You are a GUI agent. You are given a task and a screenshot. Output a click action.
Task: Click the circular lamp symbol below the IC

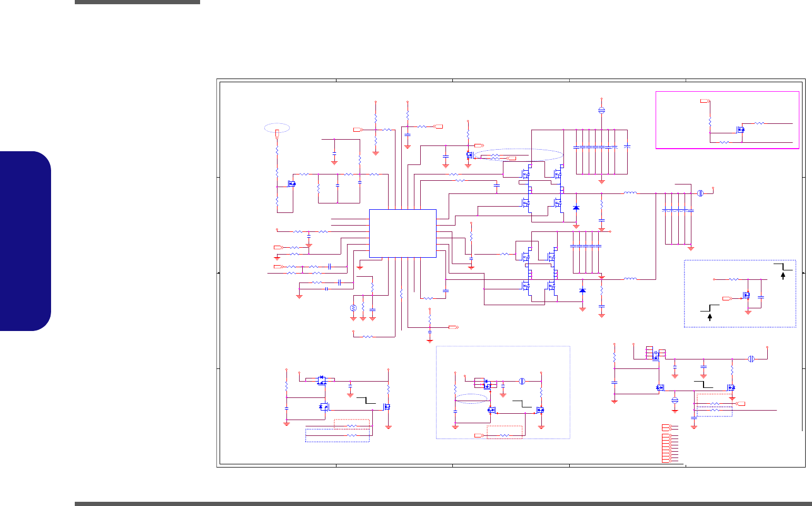(353, 308)
